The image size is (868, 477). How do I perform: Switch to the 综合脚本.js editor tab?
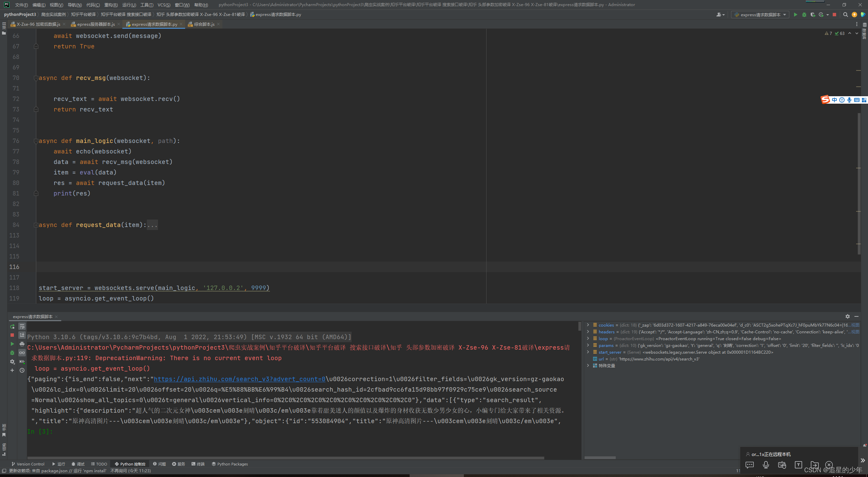[204, 24]
